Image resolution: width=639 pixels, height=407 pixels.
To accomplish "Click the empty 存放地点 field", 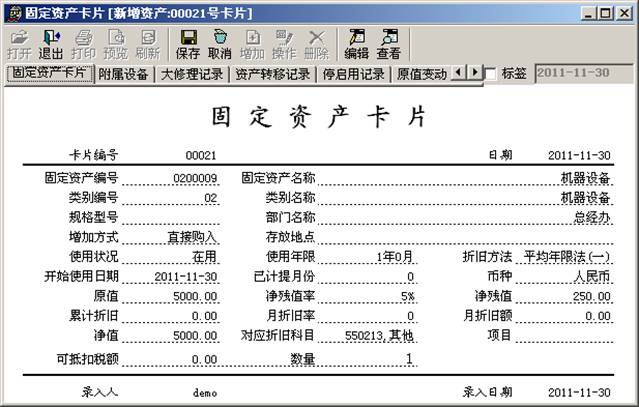I will (x=465, y=237).
